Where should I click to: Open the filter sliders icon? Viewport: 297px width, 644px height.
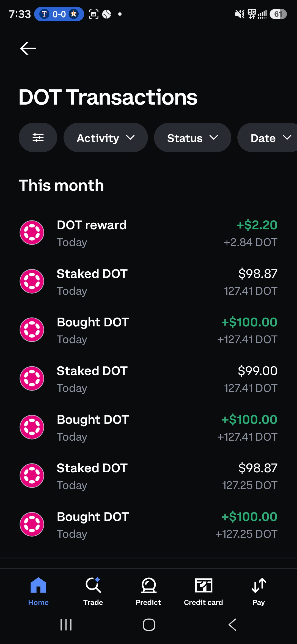click(x=38, y=137)
